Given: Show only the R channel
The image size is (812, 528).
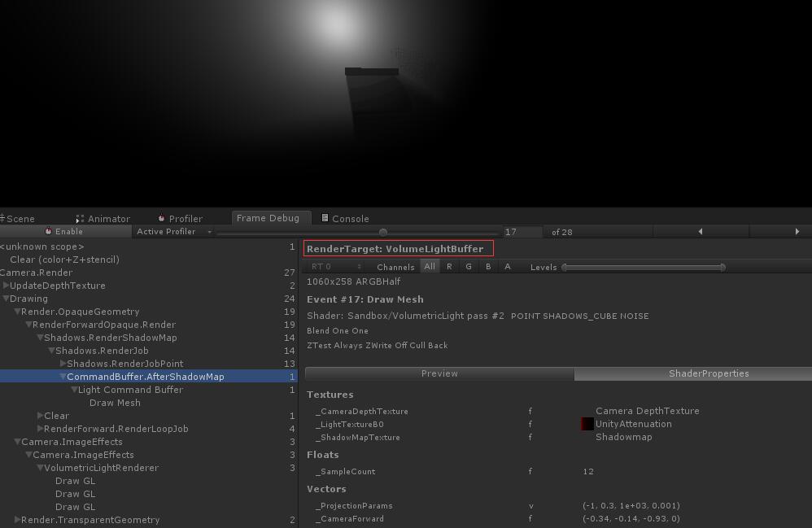Looking at the screenshot, I should pyautogui.click(x=449, y=267).
